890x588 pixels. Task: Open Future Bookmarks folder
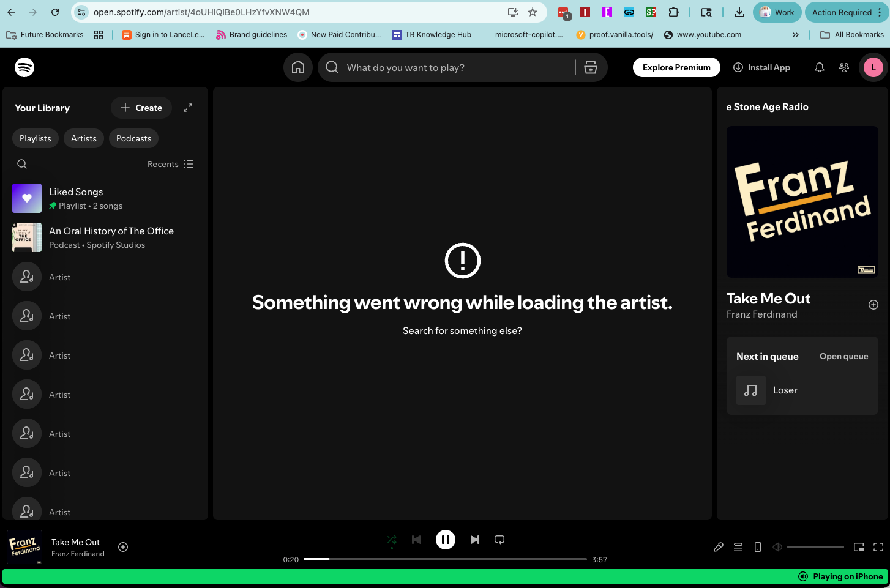point(45,35)
